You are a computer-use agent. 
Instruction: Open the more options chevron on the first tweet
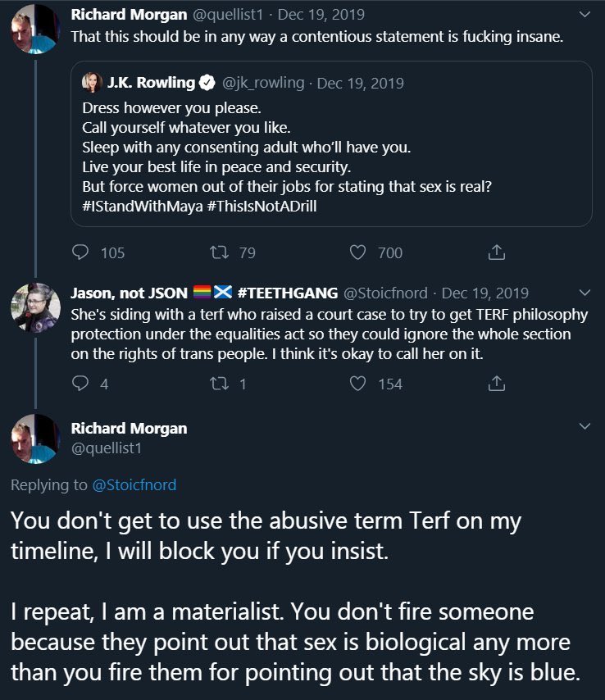585,15
